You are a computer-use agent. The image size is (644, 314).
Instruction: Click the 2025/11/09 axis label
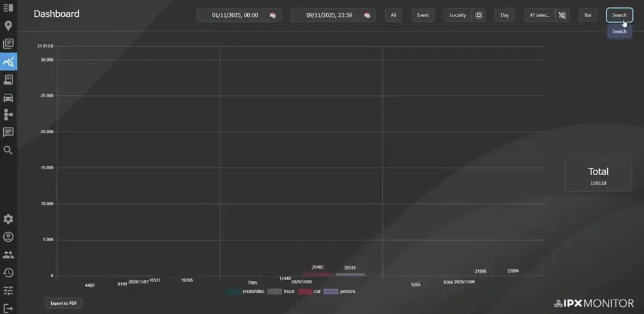point(464,282)
